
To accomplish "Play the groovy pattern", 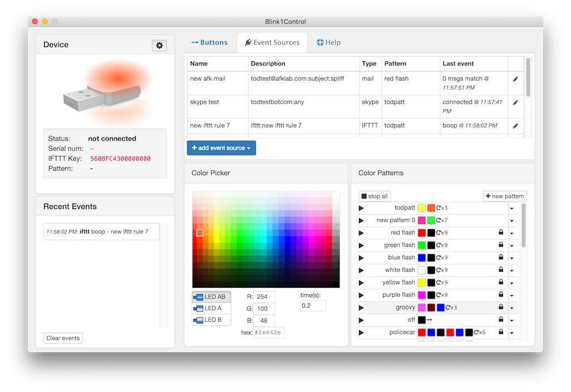I will click(x=361, y=307).
